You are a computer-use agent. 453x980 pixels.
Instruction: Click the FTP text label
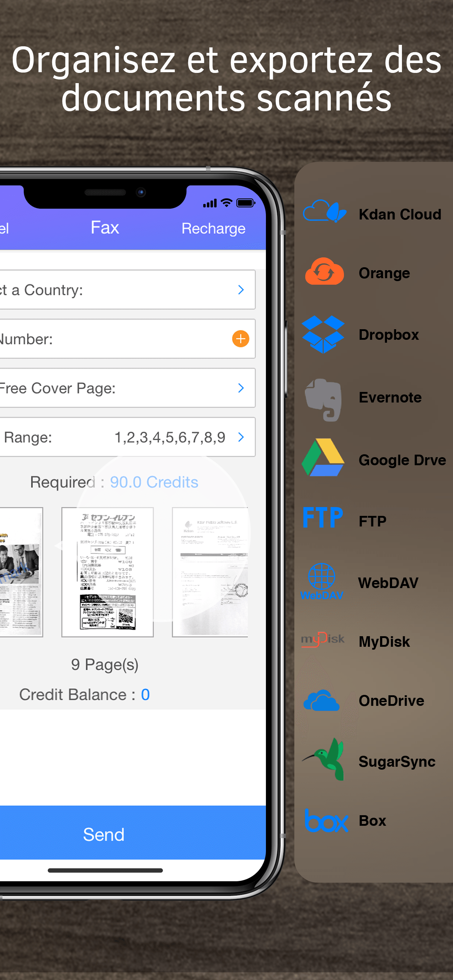(373, 521)
